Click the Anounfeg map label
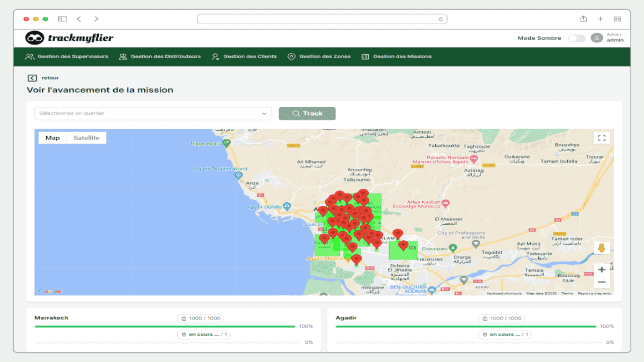The image size is (644, 362). pyautogui.click(x=360, y=170)
